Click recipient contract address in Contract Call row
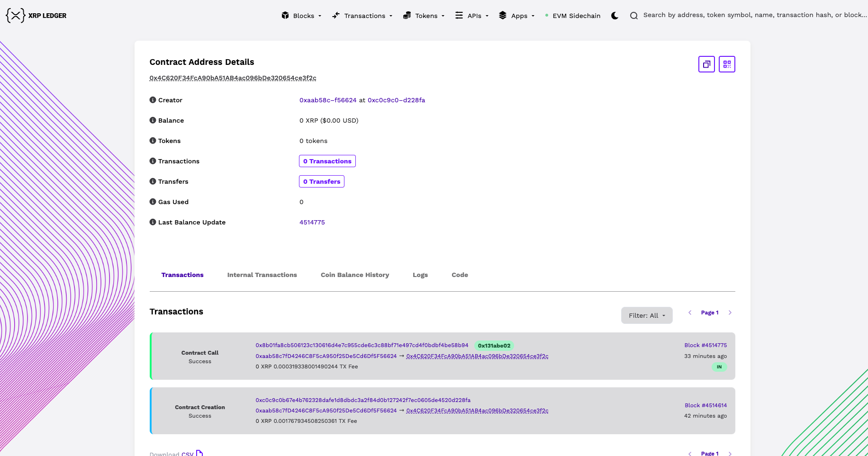The height and width of the screenshot is (456, 868). tap(478, 356)
